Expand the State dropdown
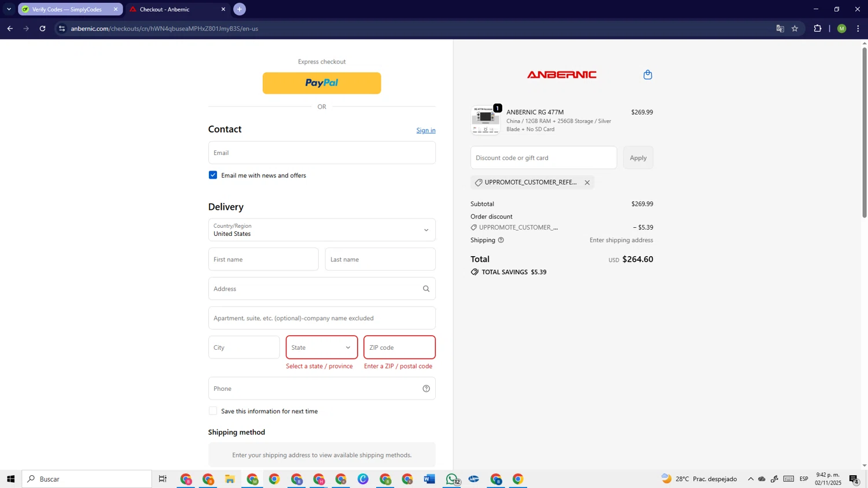 (322, 347)
